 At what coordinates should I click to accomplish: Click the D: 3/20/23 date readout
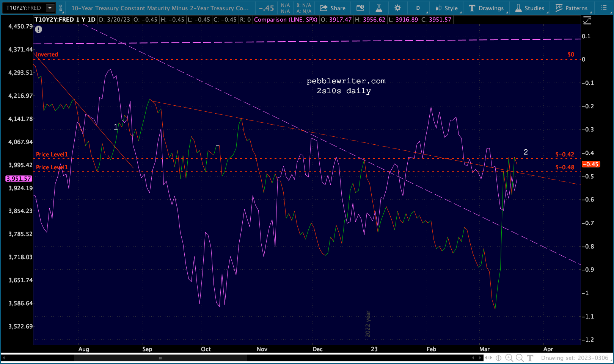(115, 20)
